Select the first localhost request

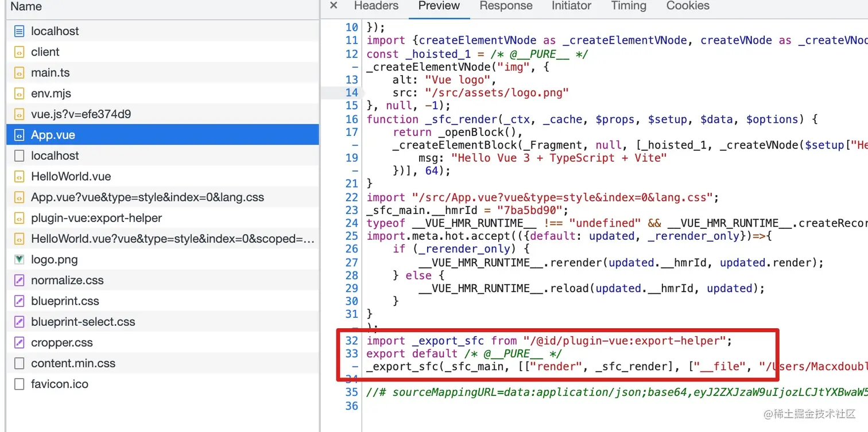coord(162,32)
